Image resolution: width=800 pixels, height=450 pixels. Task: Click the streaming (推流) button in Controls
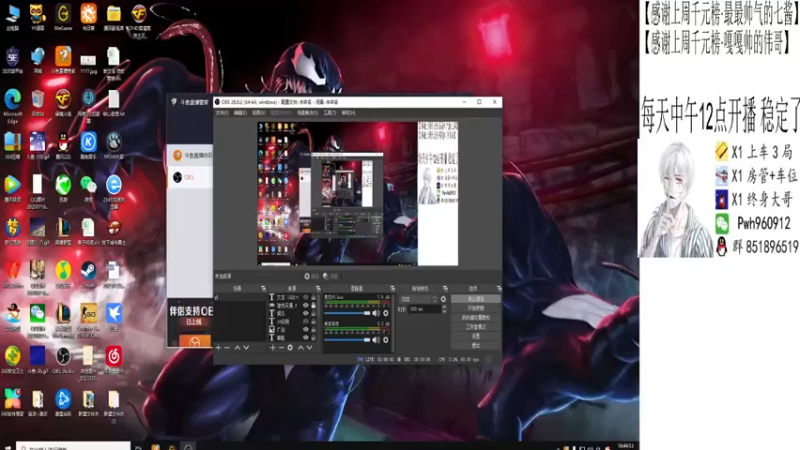point(476,299)
